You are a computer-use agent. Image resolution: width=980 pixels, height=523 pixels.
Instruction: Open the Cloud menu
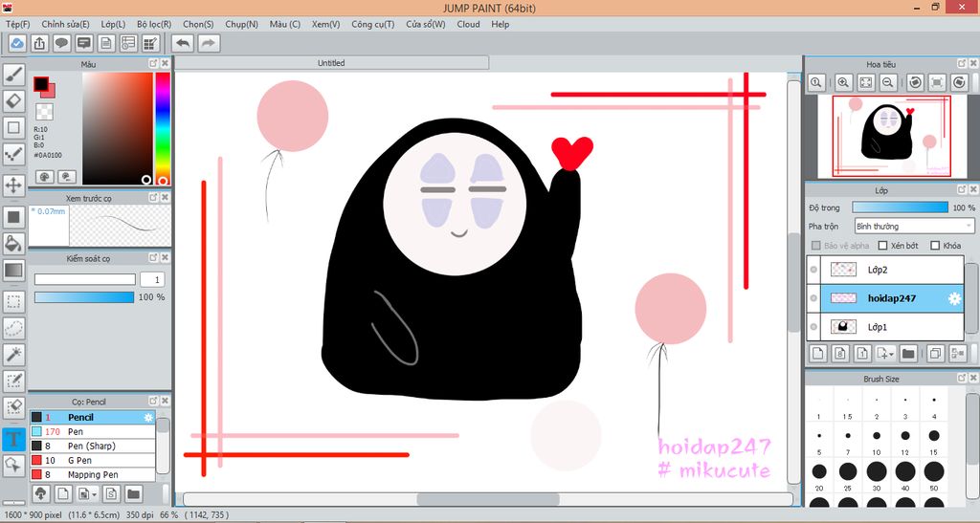(468, 24)
